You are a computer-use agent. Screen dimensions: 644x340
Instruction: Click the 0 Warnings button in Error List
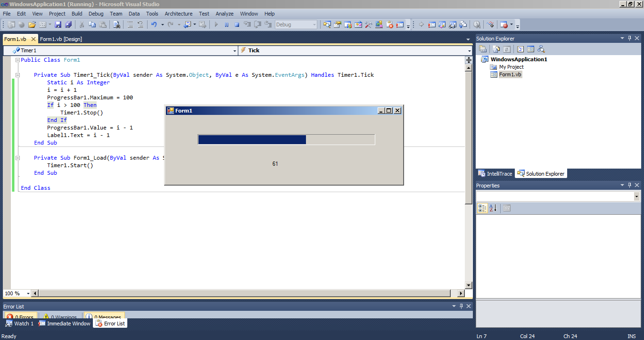(59, 316)
